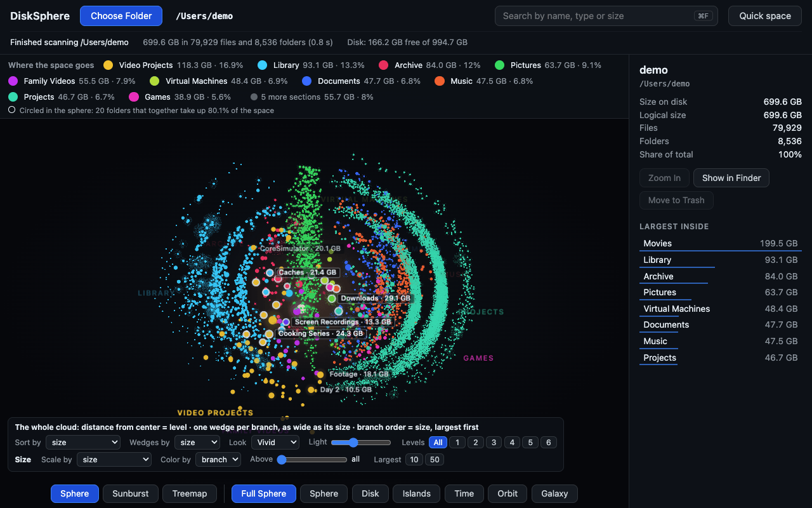Click the "5 more sections" legend entry
Image resolution: width=812 pixels, height=508 pixels.
click(312, 97)
